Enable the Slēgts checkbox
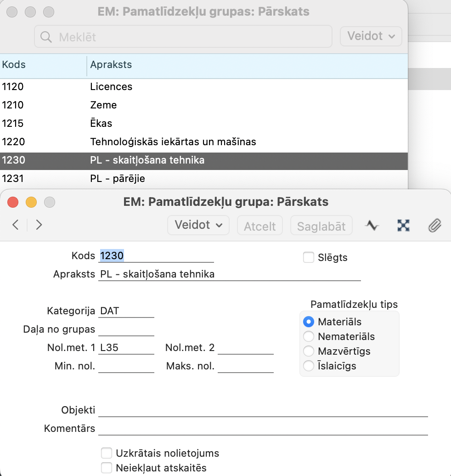 pos(309,258)
